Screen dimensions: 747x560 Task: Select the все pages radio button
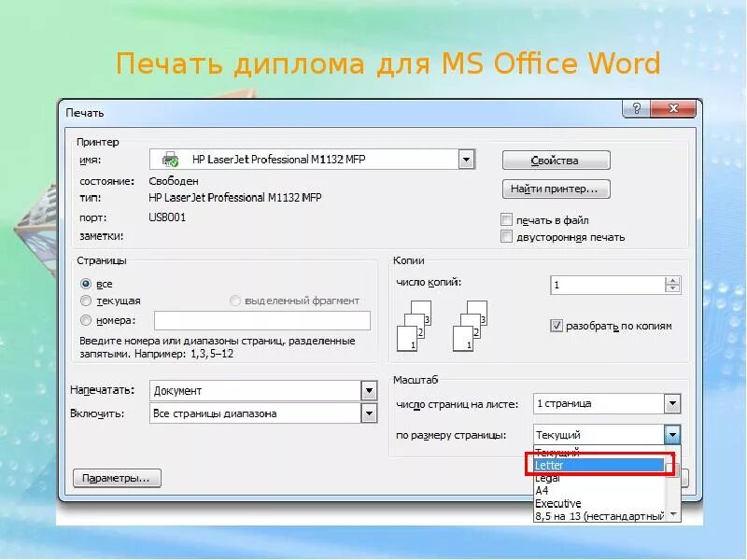[86, 284]
